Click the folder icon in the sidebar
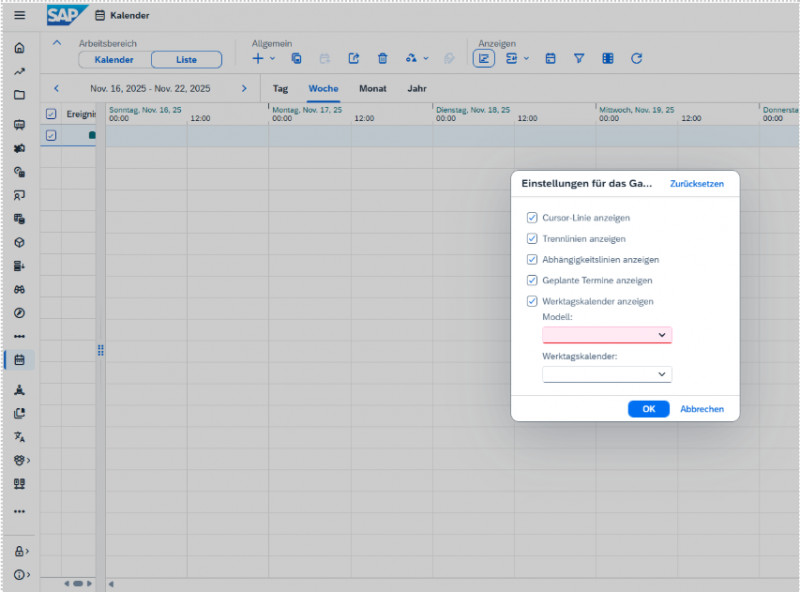This screenshot has width=800, height=592. point(19,95)
